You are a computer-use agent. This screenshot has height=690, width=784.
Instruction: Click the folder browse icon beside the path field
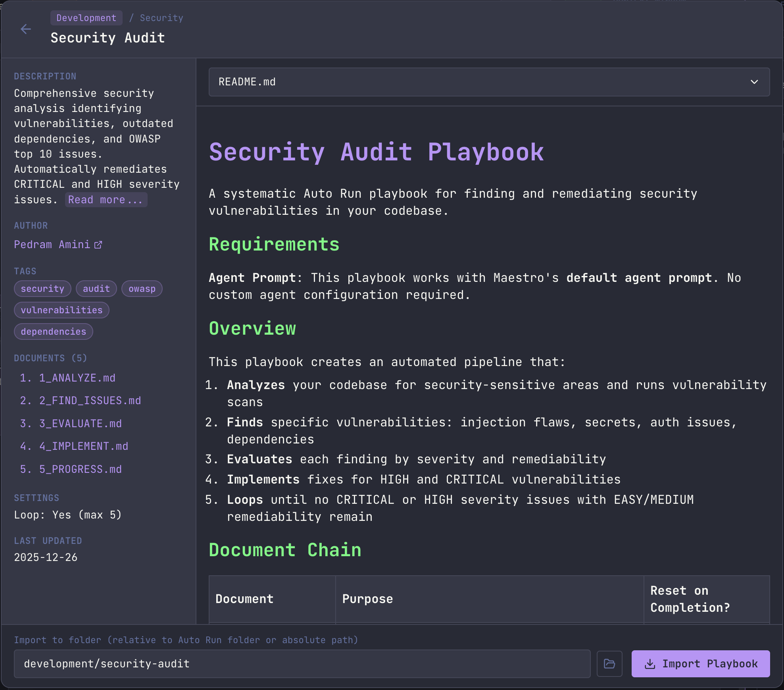pyautogui.click(x=609, y=663)
